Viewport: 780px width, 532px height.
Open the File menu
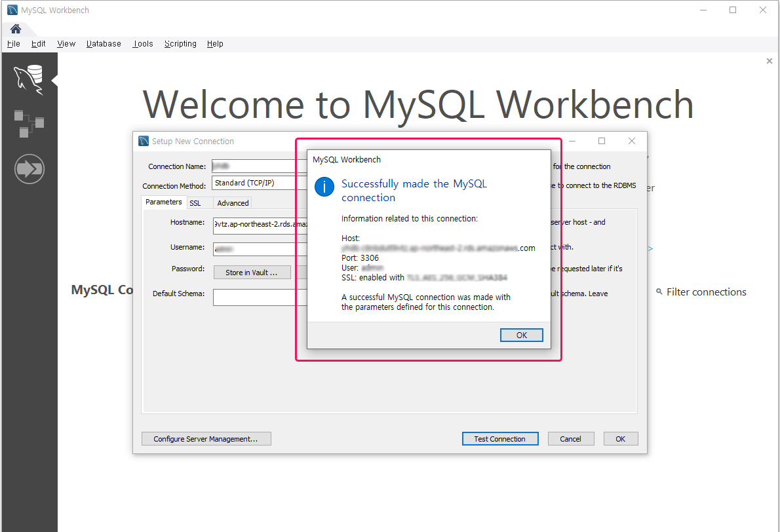pyautogui.click(x=13, y=44)
